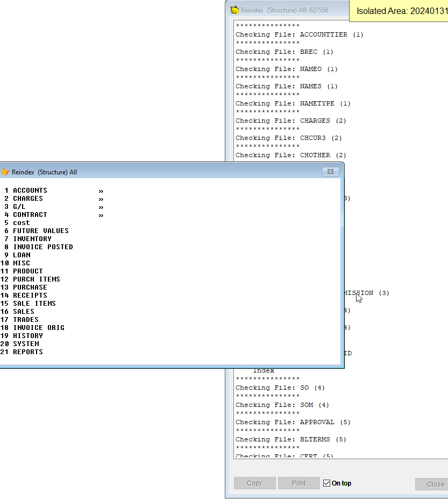The width and height of the screenshot is (448, 499).
Task: Select menu item 18 INVOICE ORIG
Action: pos(32,328)
